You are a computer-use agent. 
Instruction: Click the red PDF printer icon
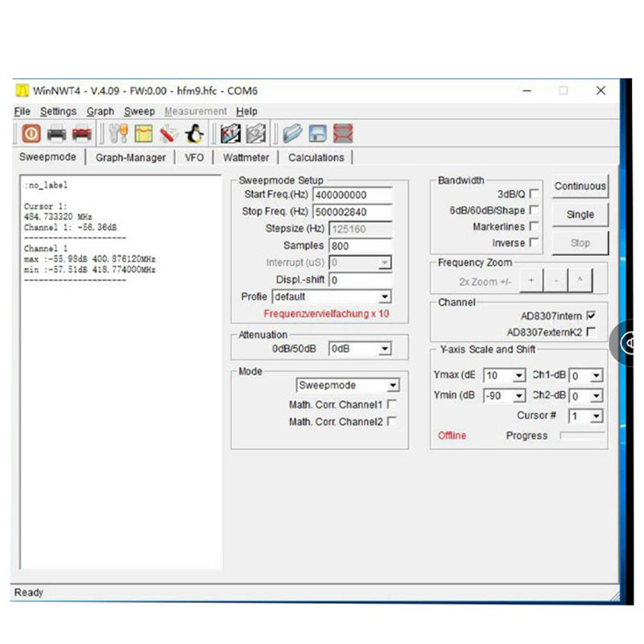coord(81,134)
